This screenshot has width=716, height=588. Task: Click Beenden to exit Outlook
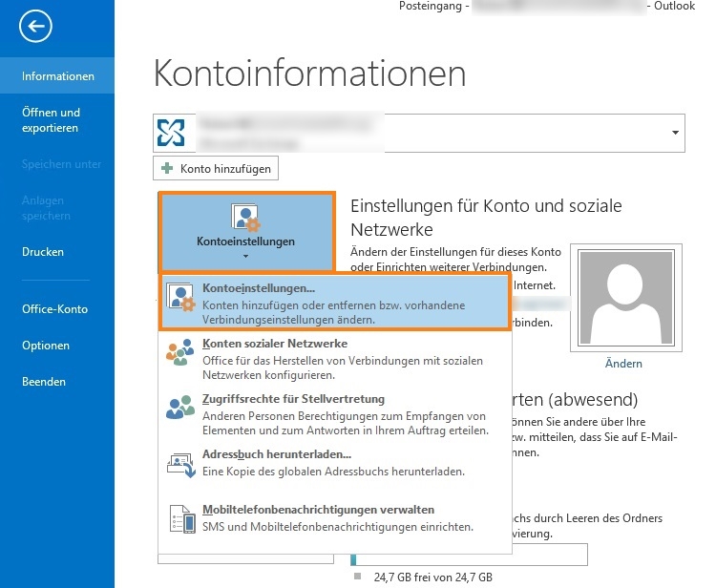(x=44, y=382)
